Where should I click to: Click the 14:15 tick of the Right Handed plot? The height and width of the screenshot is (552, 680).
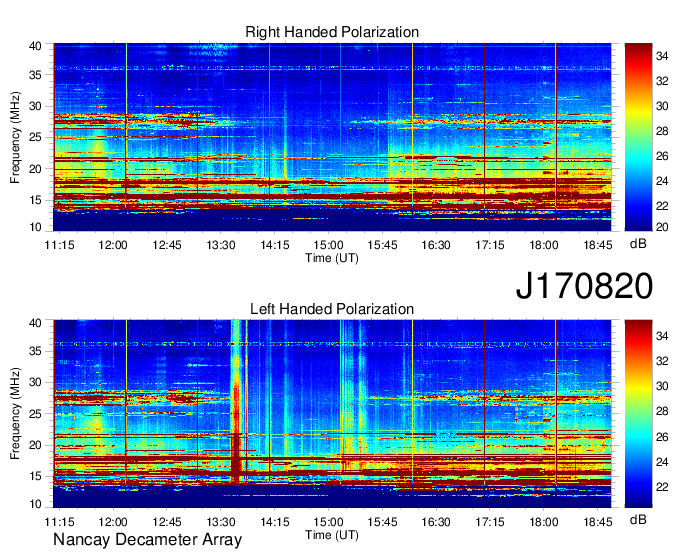click(x=275, y=245)
